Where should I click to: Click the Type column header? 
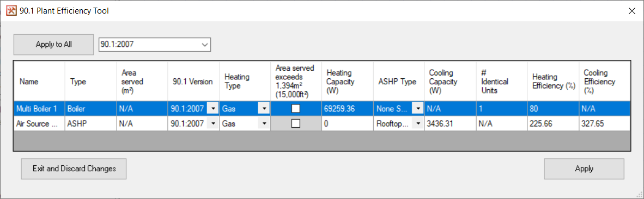click(91, 82)
